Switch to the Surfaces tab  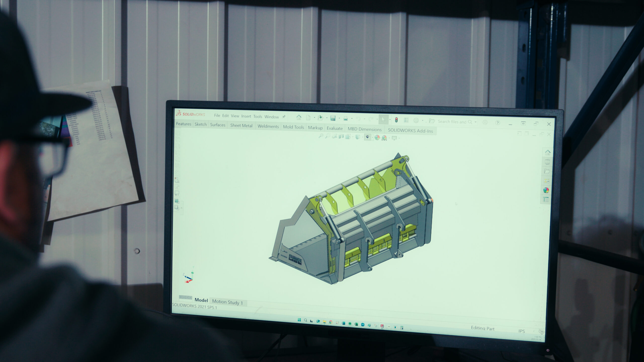(x=218, y=125)
